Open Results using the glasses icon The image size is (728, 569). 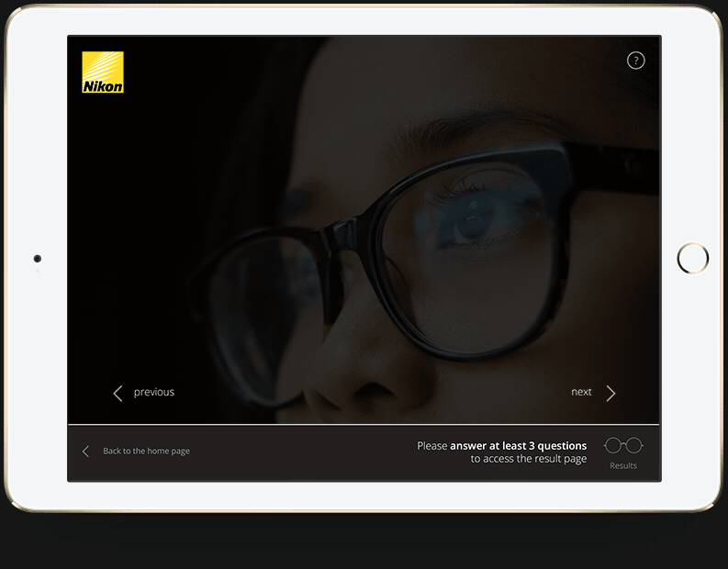(x=623, y=446)
